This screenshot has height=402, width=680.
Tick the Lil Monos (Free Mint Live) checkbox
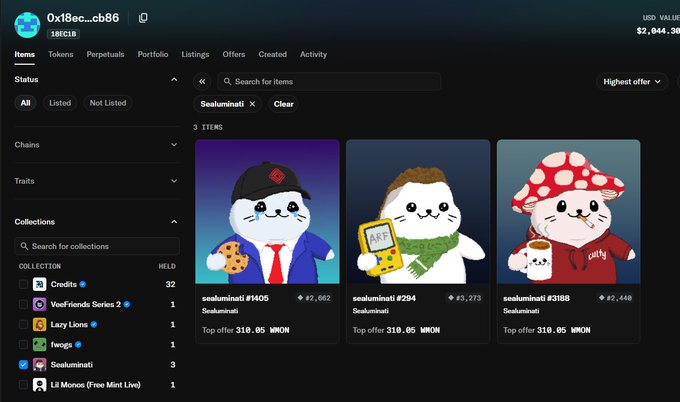click(23, 385)
